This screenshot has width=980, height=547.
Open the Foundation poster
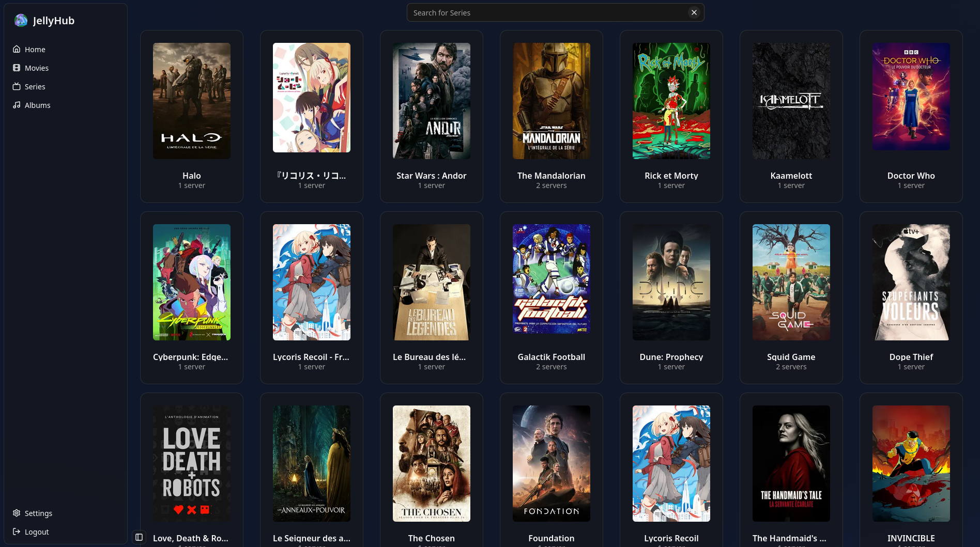(x=552, y=463)
